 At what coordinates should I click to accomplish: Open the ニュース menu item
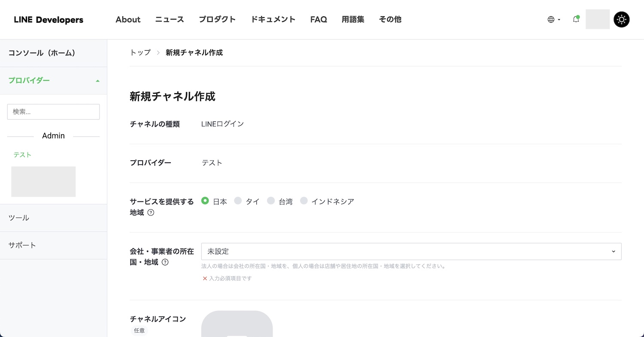[x=170, y=19]
